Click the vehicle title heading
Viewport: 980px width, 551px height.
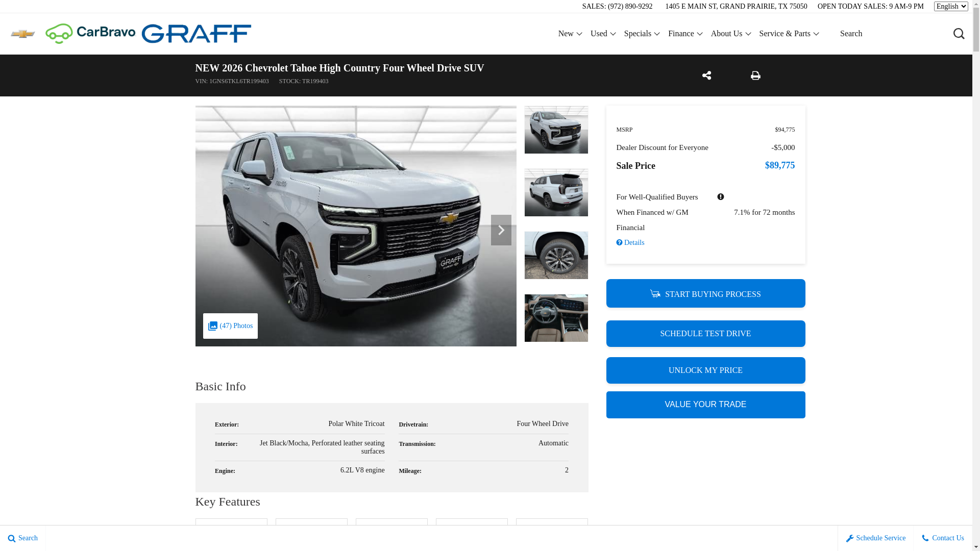click(x=339, y=68)
